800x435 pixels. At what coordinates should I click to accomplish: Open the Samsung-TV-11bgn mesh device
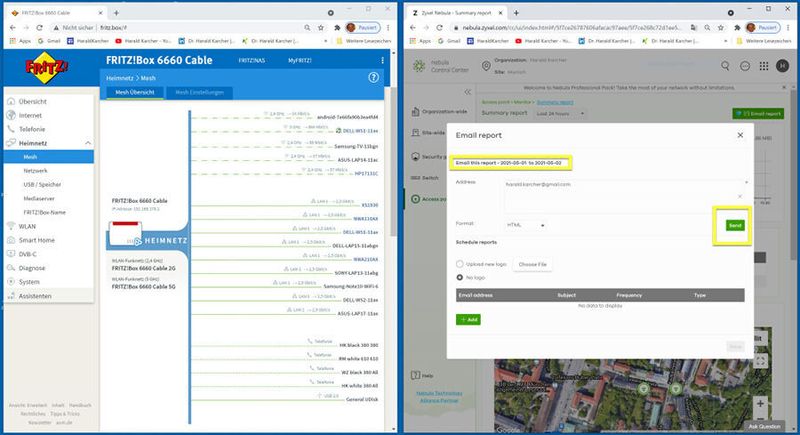click(x=356, y=146)
